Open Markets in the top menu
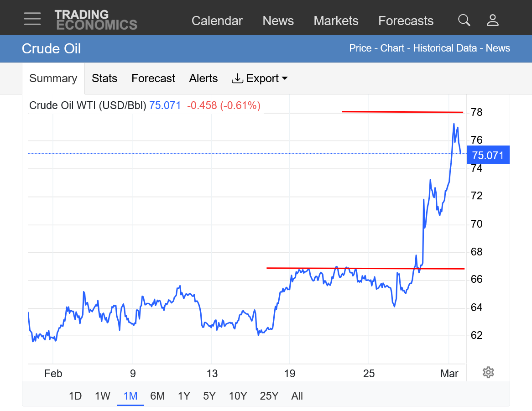The image size is (532, 411). 336,21
